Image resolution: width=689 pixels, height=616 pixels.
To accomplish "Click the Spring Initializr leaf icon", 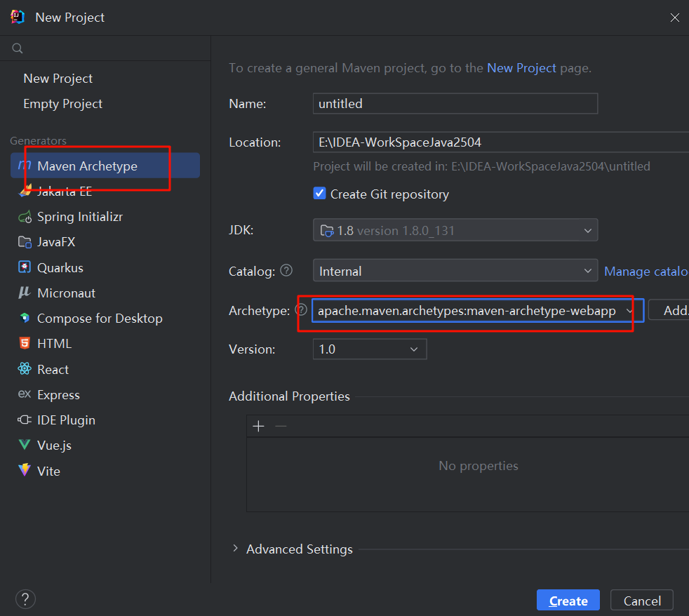I will pos(25,217).
